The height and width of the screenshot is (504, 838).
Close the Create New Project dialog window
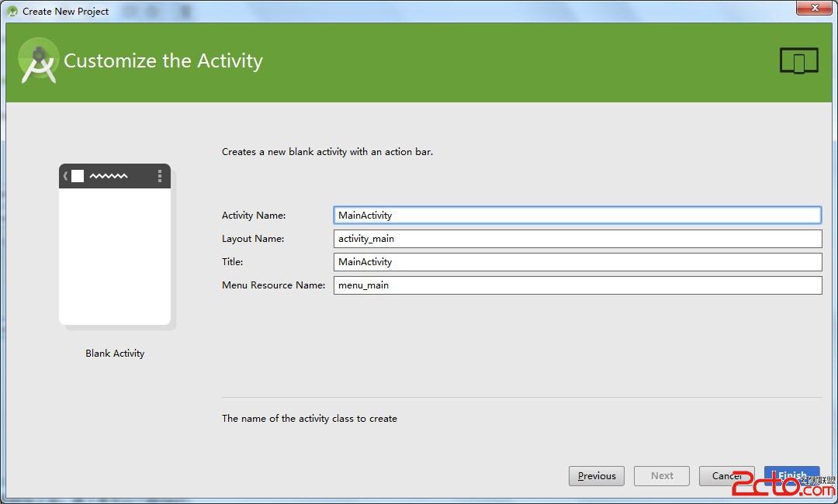click(x=812, y=8)
